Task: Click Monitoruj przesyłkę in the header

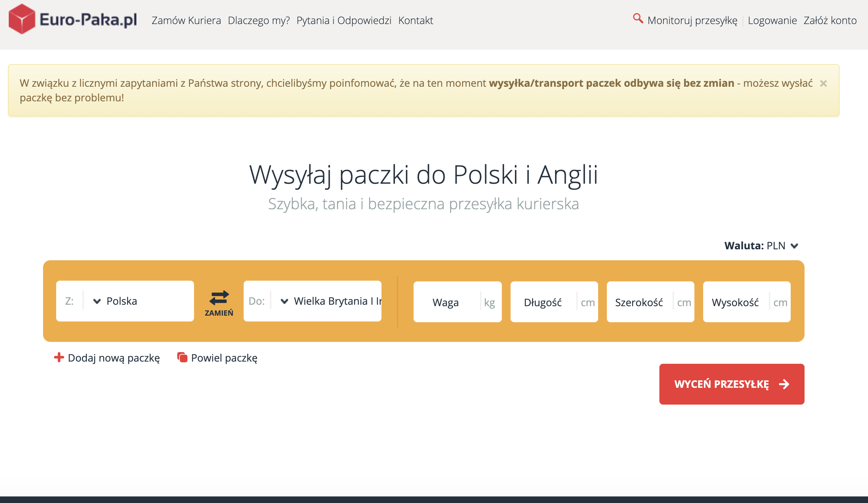Action: [692, 20]
